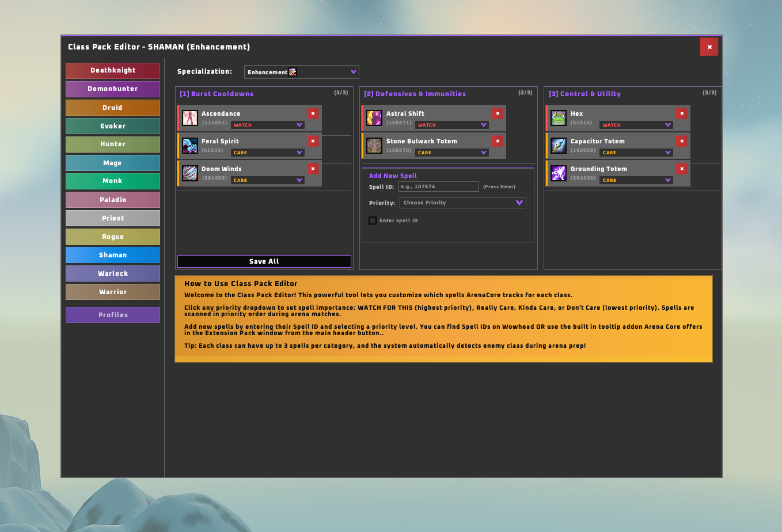Switch to the Warlock class
Image resolution: width=782 pixels, height=532 pixels.
coord(112,273)
